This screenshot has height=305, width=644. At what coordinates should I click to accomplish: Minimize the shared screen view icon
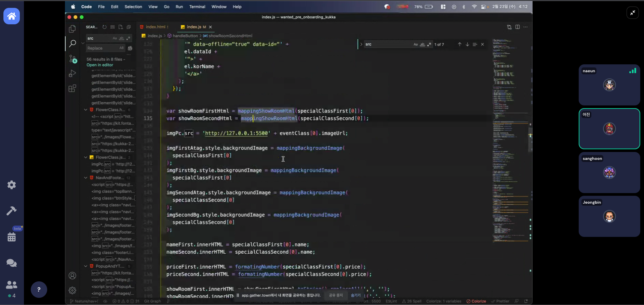click(633, 13)
